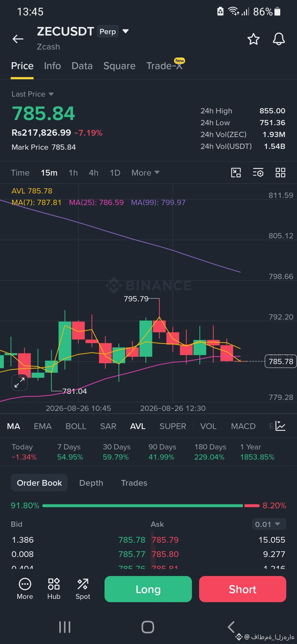Expand chart to fullscreen

19,382
